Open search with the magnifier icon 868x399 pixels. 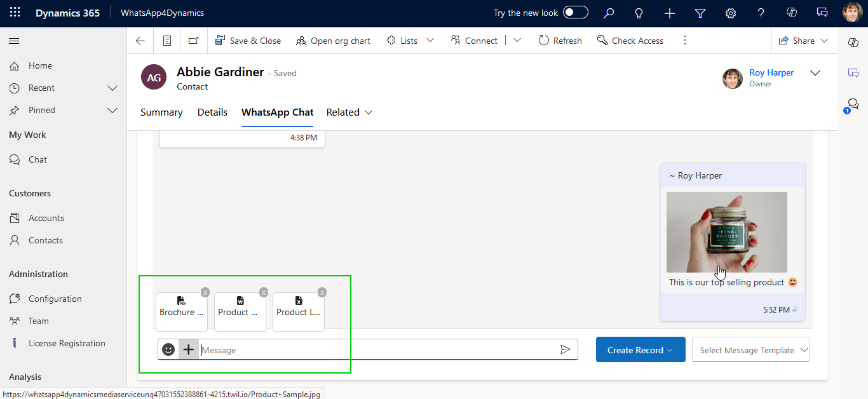(609, 13)
